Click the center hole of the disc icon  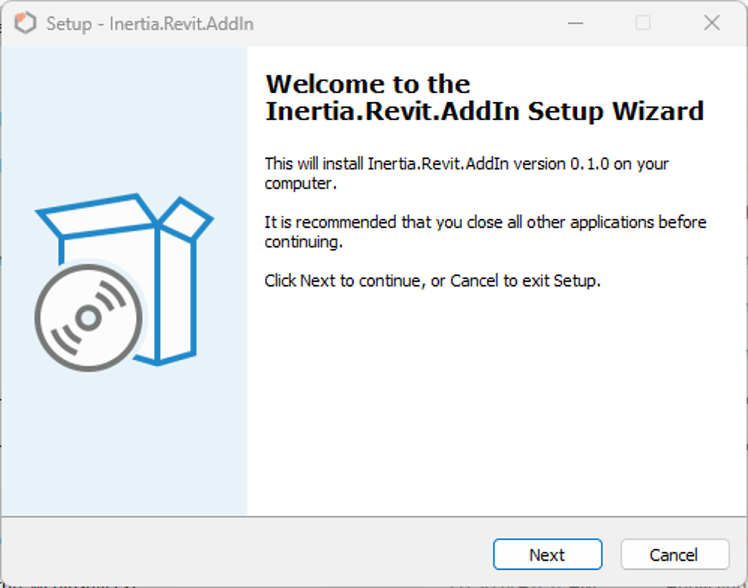[89, 318]
